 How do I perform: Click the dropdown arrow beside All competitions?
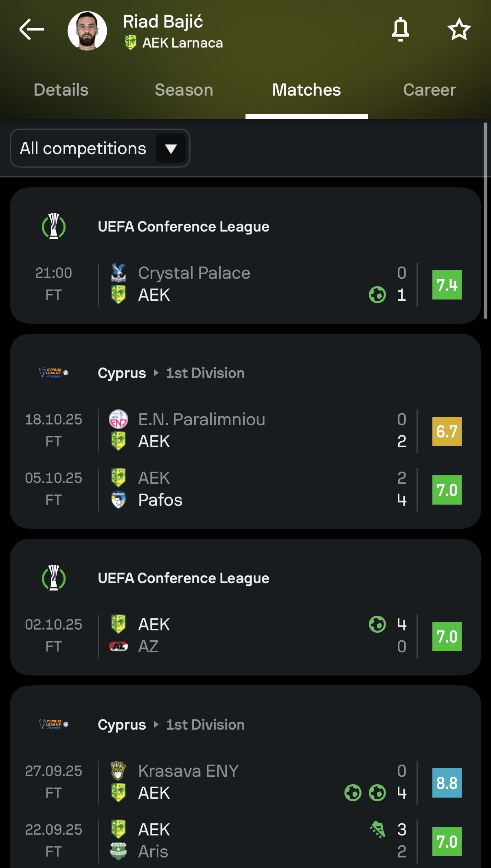171,149
